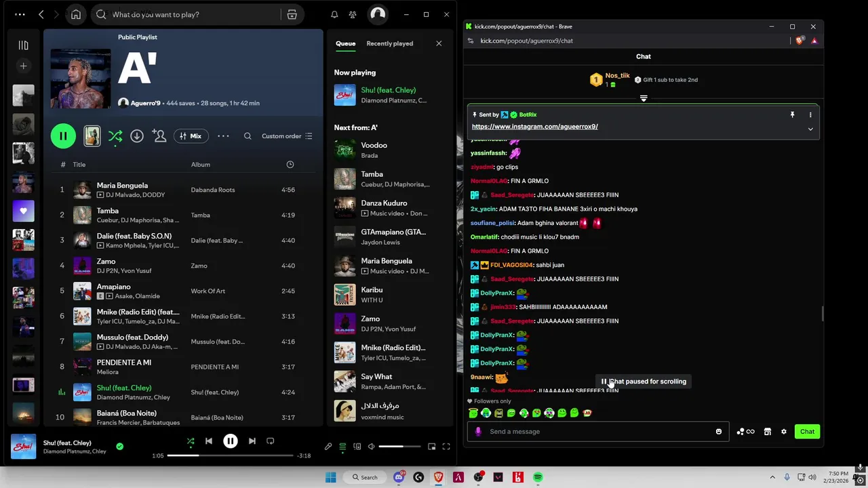Viewport: 868px width, 488px height.
Task: Click saved checkmark beside Shu! in player
Action: pyautogui.click(x=120, y=447)
